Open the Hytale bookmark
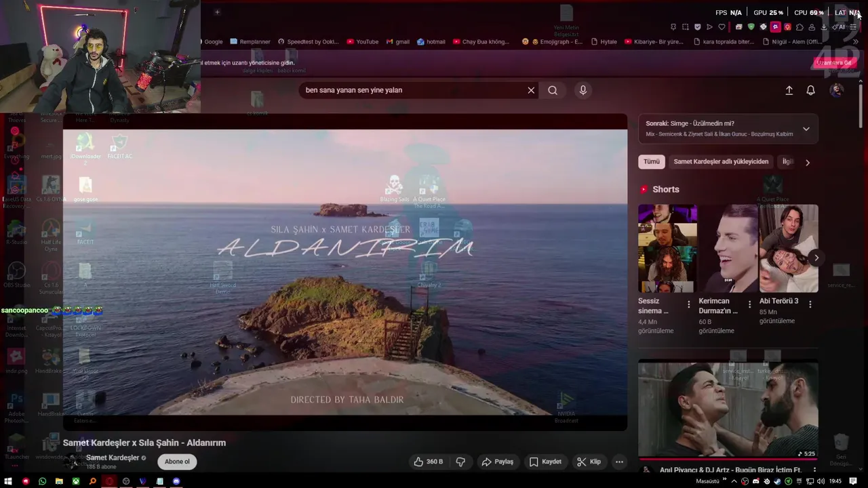This screenshot has height=488, width=868. [604, 41]
